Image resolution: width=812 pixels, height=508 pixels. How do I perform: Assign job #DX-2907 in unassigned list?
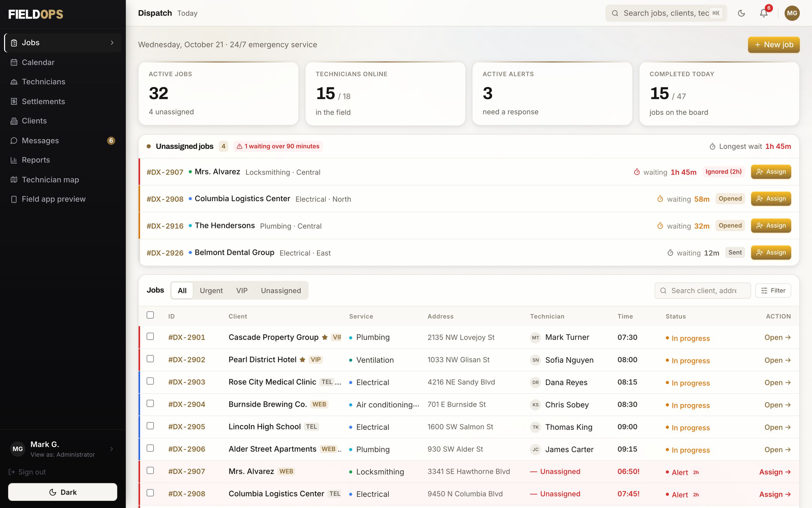(x=771, y=172)
